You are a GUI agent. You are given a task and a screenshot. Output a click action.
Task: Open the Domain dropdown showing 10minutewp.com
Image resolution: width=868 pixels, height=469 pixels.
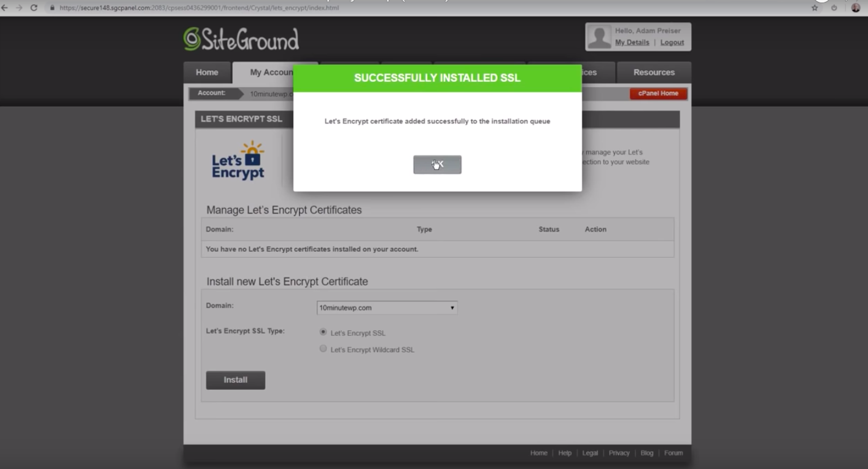[387, 308]
